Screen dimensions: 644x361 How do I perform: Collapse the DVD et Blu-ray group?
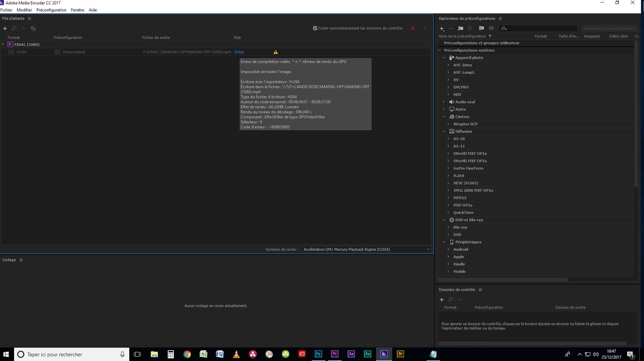pos(444,220)
